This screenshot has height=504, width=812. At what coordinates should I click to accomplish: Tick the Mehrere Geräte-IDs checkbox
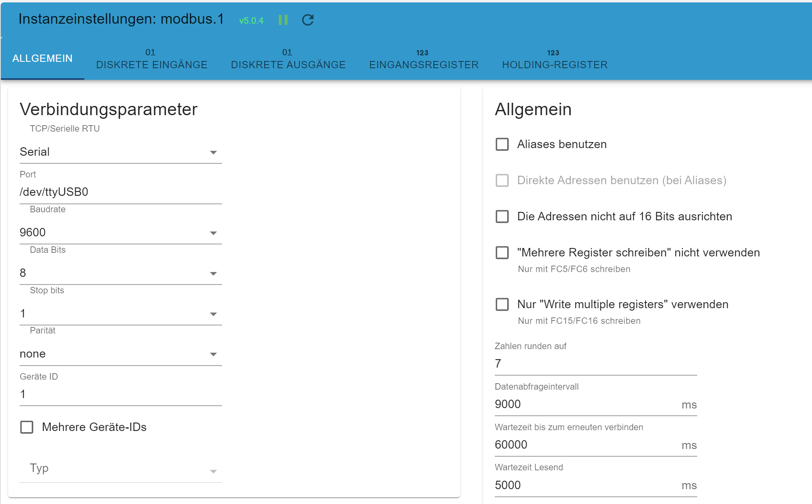27,427
